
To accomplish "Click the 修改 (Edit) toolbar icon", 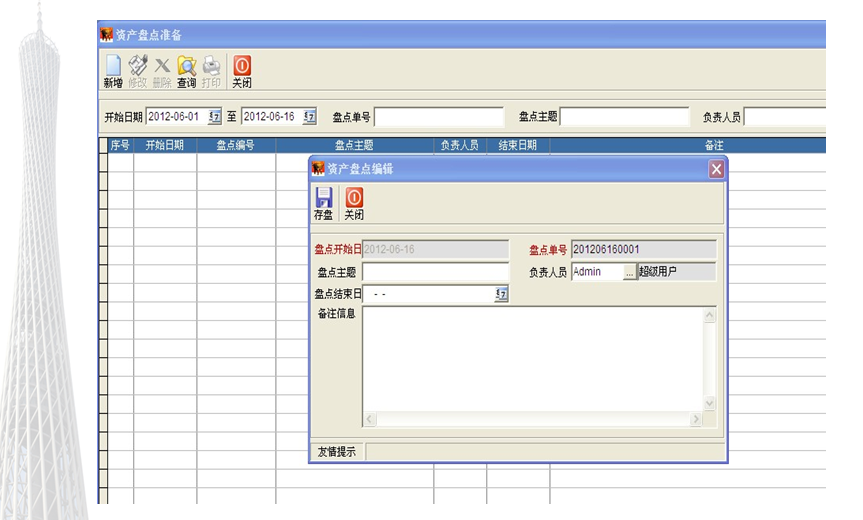I will 138,72.
